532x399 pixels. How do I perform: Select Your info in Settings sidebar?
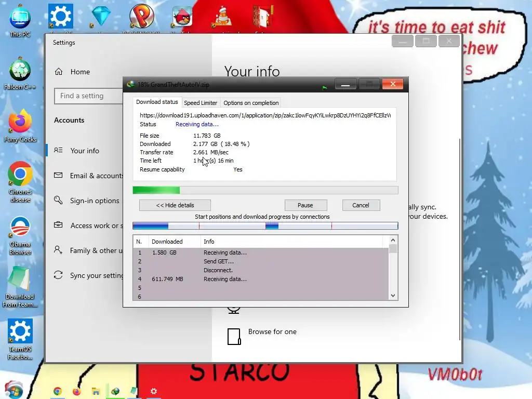(85, 151)
